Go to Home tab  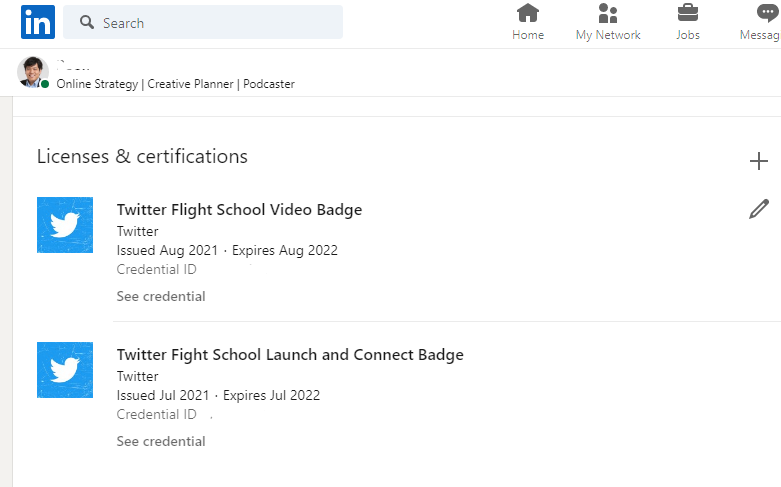pos(528,22)
